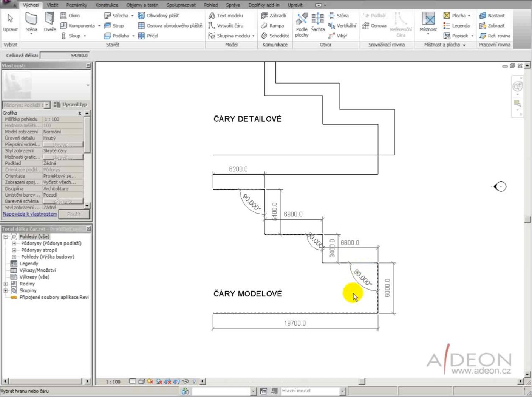Create a Text modelu element

[226, 16]
